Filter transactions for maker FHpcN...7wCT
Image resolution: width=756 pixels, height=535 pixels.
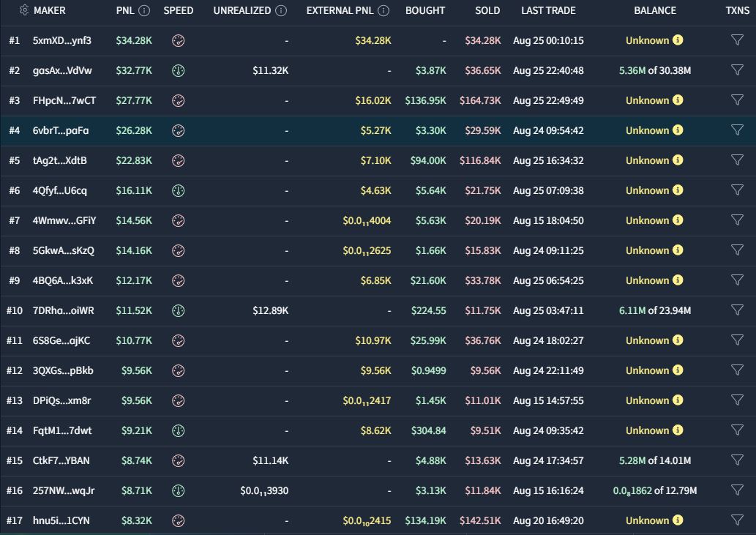[x=737, y=100]
